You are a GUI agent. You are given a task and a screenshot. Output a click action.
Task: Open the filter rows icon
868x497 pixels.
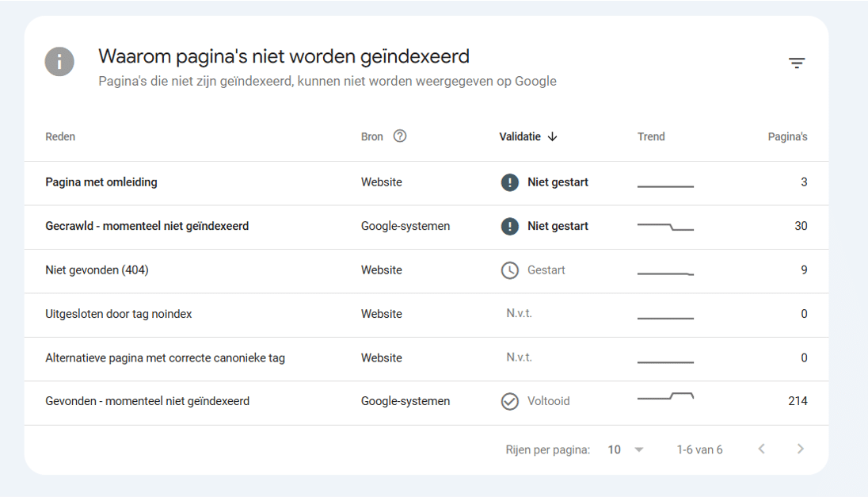coord(797,63)
